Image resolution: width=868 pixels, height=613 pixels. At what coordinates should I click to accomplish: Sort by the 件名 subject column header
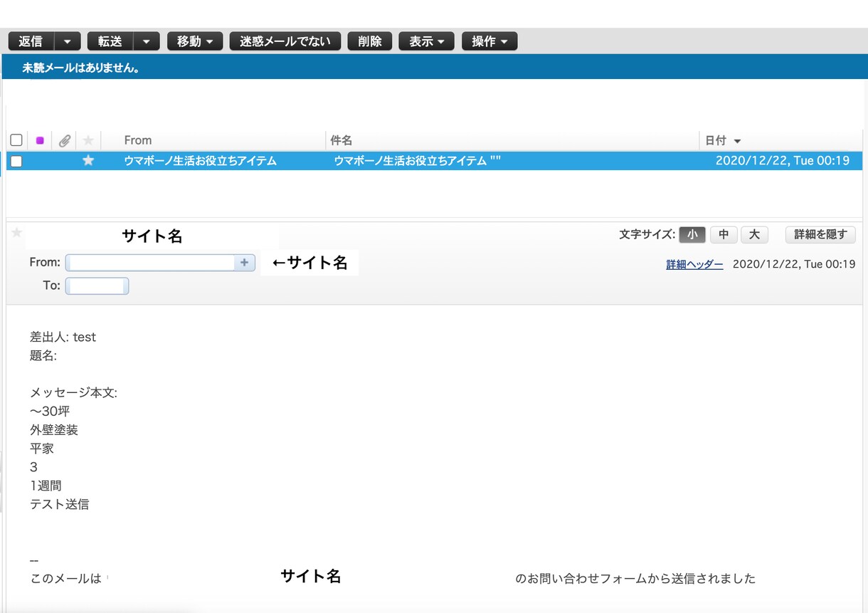(x=342, y=140)
